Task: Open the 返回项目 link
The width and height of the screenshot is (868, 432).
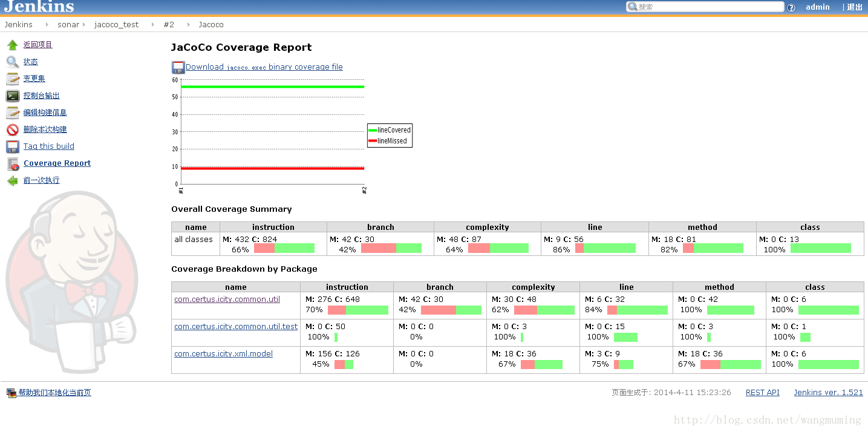Action: coord(38,45)
